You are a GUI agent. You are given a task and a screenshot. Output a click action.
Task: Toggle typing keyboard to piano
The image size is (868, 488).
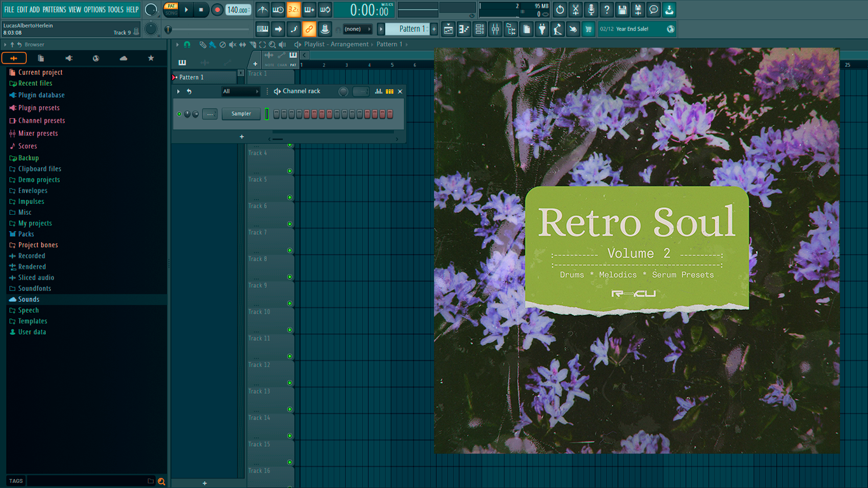tap(263, 29)
